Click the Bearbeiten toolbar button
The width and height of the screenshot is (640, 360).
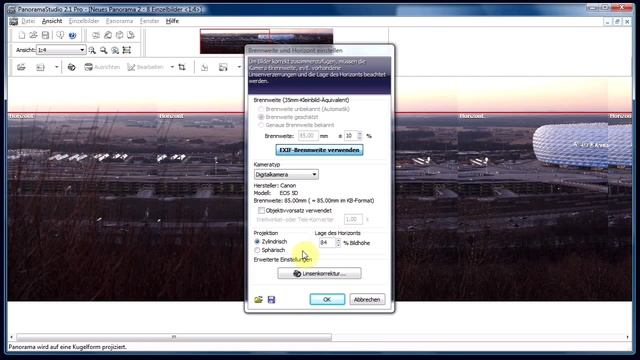pos(145,67)
